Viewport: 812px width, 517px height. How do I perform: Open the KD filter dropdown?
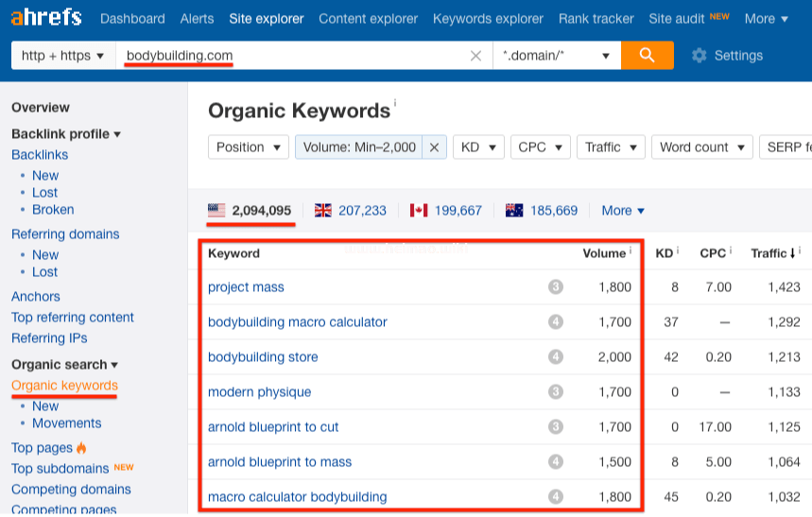point(478,147)
